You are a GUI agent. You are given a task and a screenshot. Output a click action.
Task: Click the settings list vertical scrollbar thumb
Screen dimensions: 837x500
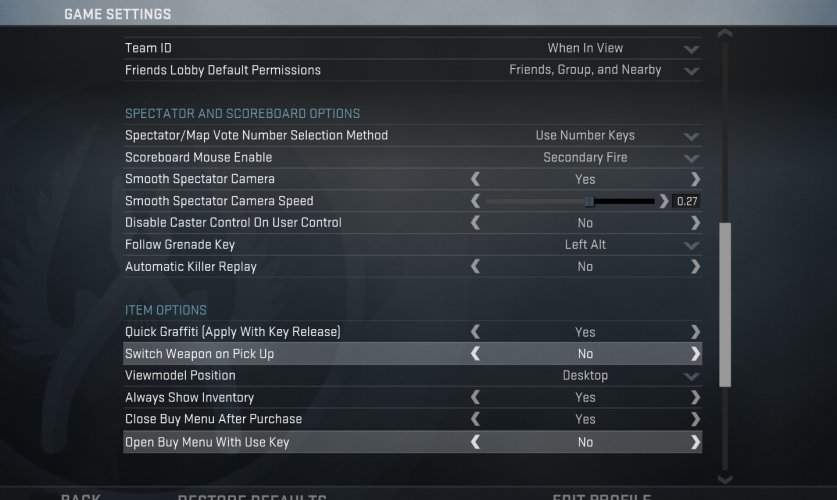point(725,304)
